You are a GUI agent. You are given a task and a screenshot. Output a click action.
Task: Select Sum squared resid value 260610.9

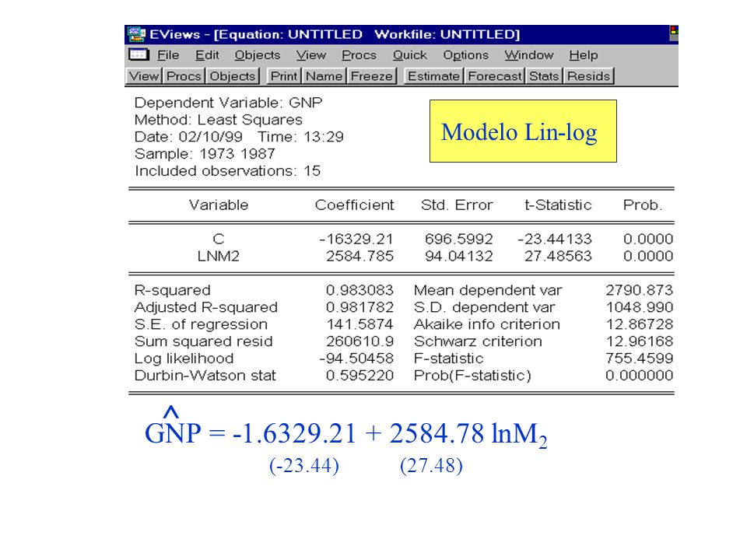[x=359, y=341]
